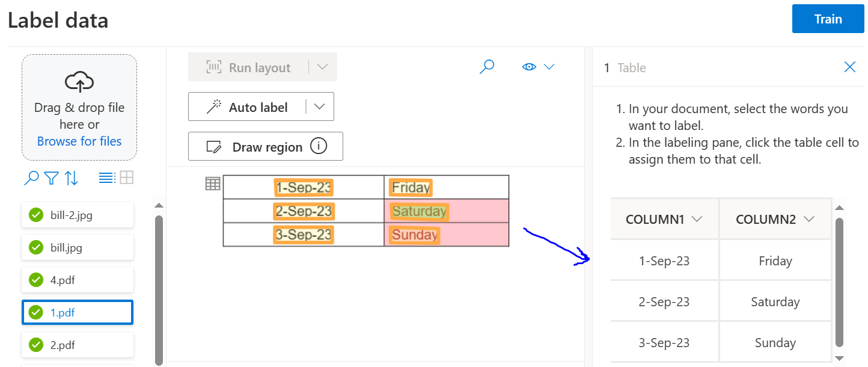This screenshot has height=367, width=868.
Task: Click the sort icon with up-down arrows
Action: (x=71, y=177)
